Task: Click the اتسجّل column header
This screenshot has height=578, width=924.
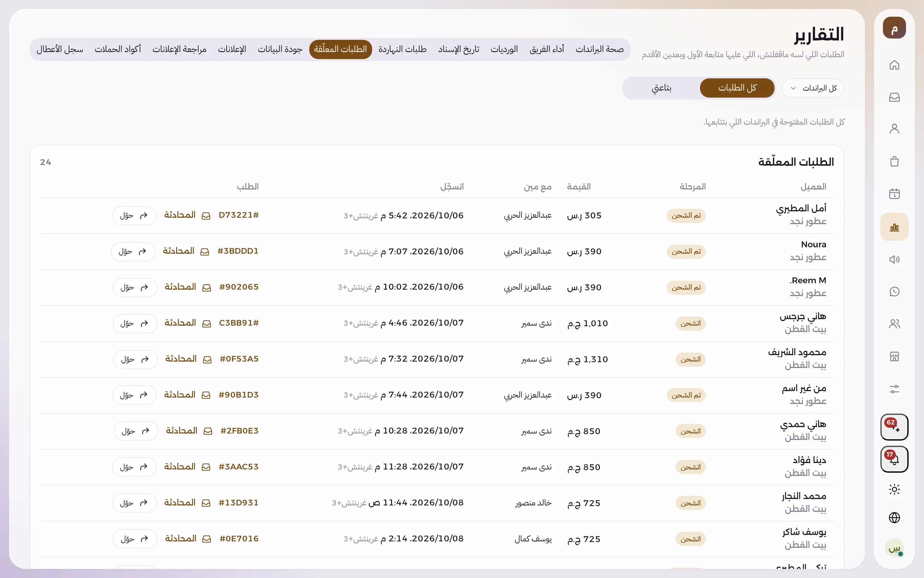Action: [x=452, y=187]
